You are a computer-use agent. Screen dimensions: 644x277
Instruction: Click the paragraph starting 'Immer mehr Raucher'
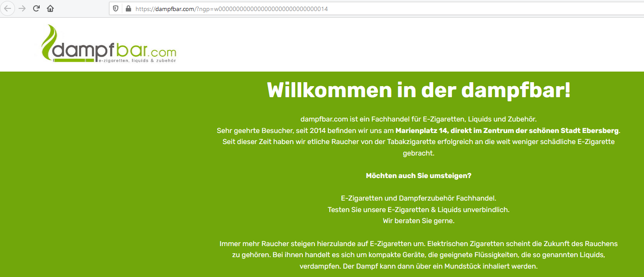click(418, 244)
